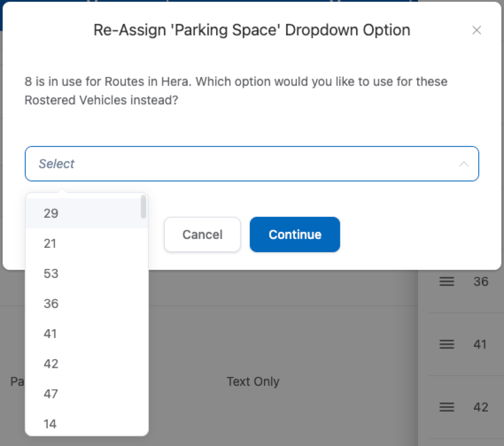Image resolution: width=504 pixels, height=446 pixels.
Task: Click the dropdown list scrollbar thumb
Action: point(143,207)
